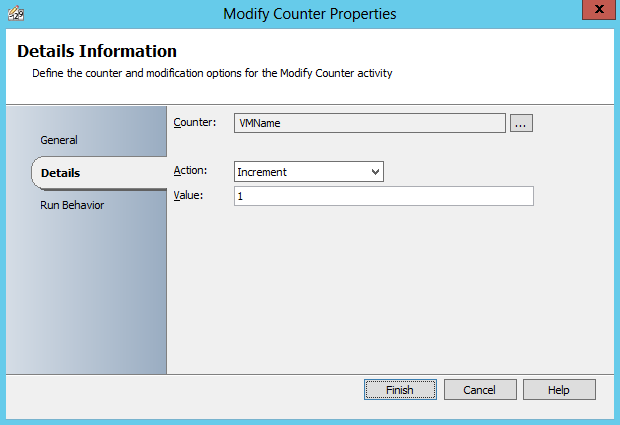Viewport: 620px width, 425px height.
Task: Select the Details tab
Action: [61, 173]
